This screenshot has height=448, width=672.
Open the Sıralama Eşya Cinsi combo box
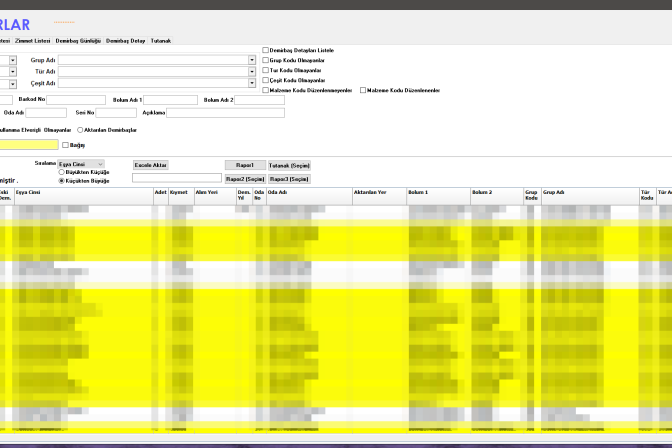click(x=81, y=164)
